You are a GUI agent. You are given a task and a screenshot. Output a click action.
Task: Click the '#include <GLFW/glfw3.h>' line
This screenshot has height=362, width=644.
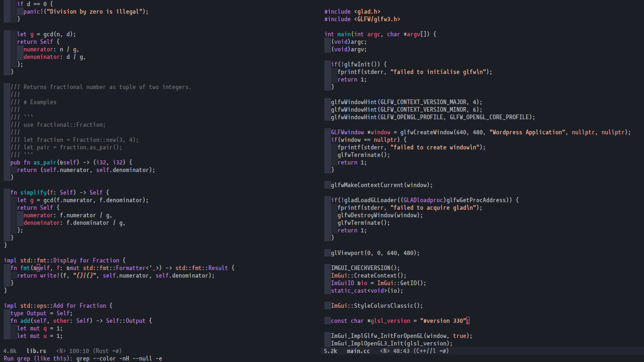pos(362,19)
